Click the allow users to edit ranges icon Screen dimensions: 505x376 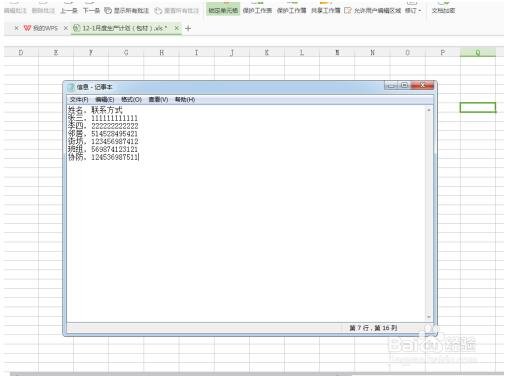point(348,11)
